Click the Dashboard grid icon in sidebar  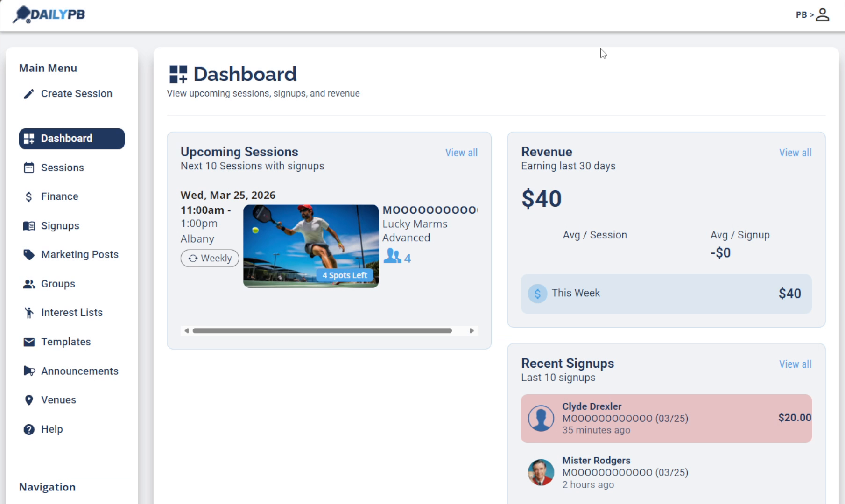coord(29,139)
